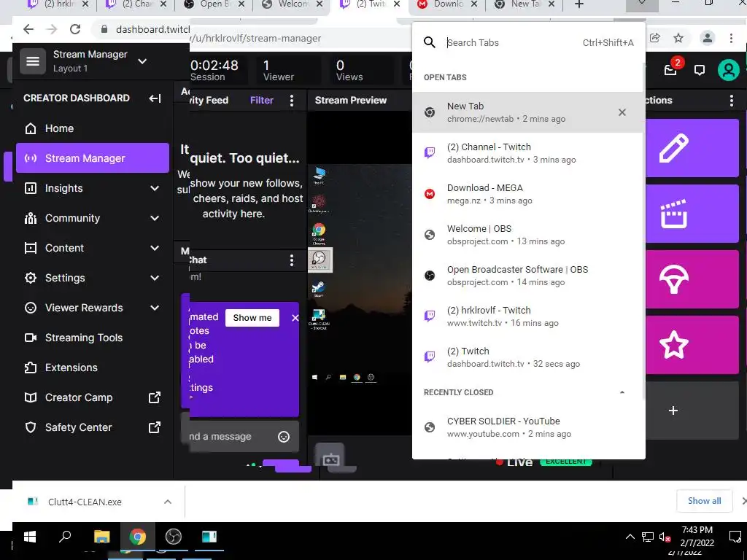Screen dimensions: 747x560
Task: Expand the Content section chevron
Action: pyautogui.click(x=155, y=248)
